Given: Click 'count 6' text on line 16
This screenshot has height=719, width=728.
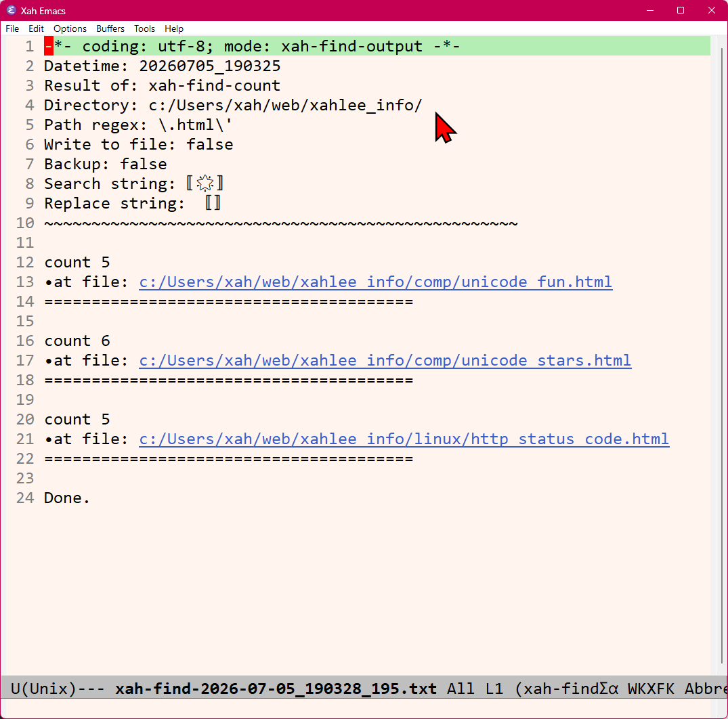Looking at the screenshot, I should (x=77, y=341).
